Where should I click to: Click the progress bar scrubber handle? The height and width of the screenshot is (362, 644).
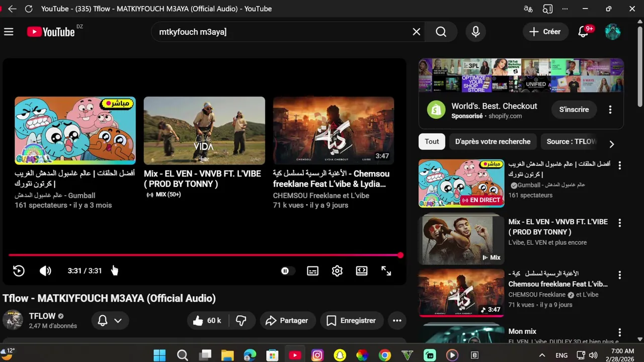400,255
